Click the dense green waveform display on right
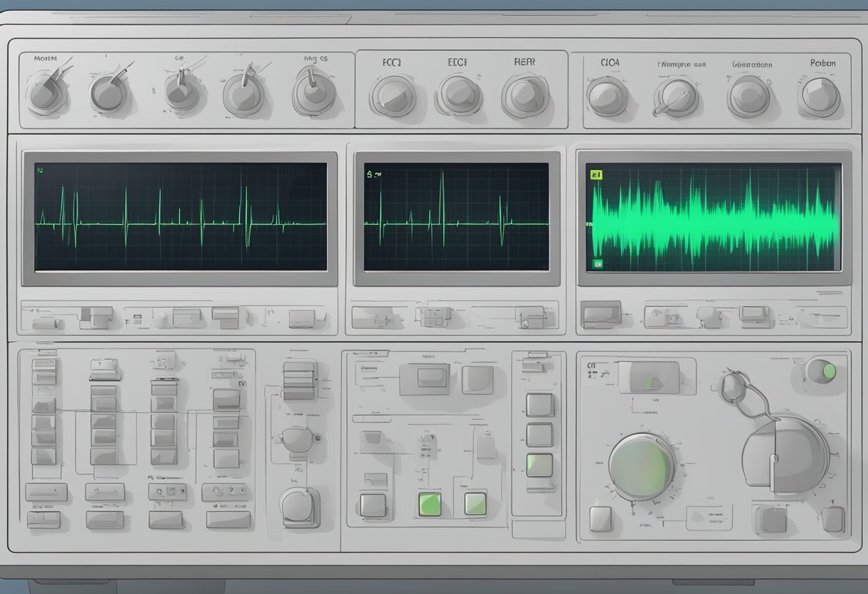Screen dimensions: 868x594 [714, 217]
